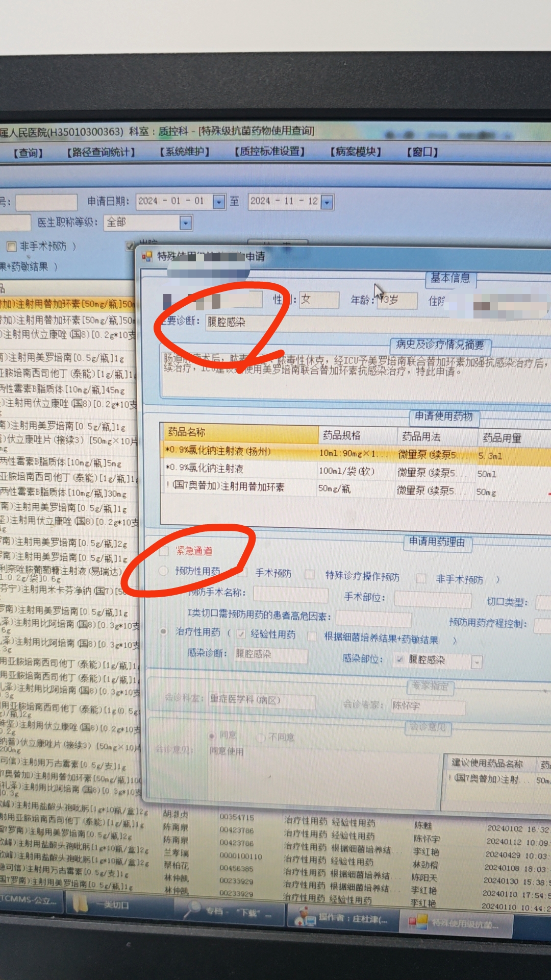
Task: Open the 切口类型 dropdown field
Action: coord(542,602)
